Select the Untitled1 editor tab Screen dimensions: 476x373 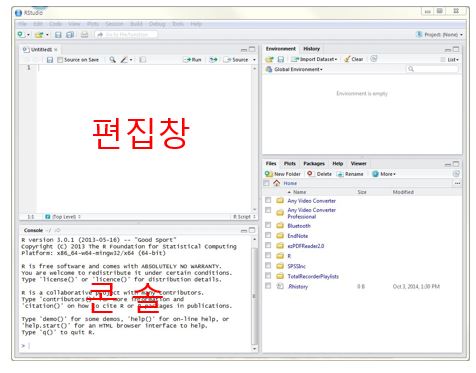(x=41, y=50)
